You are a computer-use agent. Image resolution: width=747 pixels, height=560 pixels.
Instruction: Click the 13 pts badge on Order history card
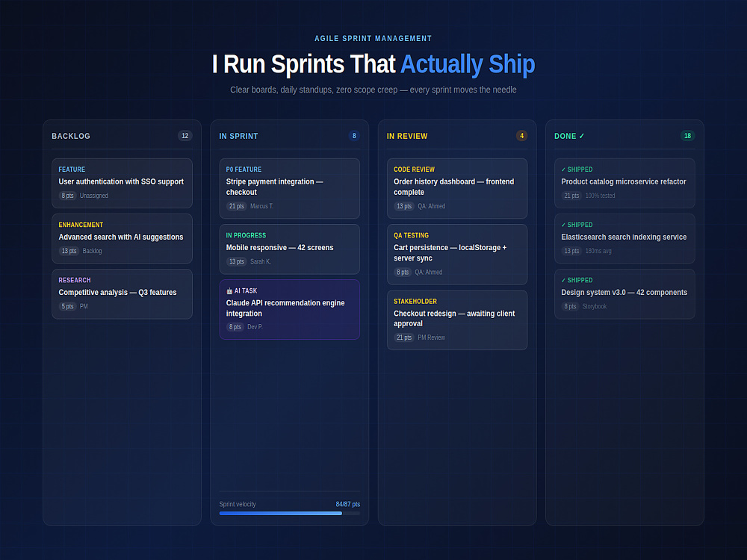(404, 206)
